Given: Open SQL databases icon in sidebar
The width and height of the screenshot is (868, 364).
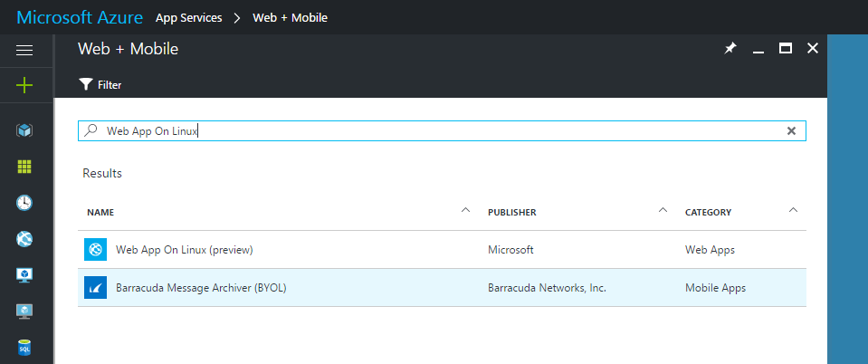Looking at the screenshot, I should click(x=24, y=348).
